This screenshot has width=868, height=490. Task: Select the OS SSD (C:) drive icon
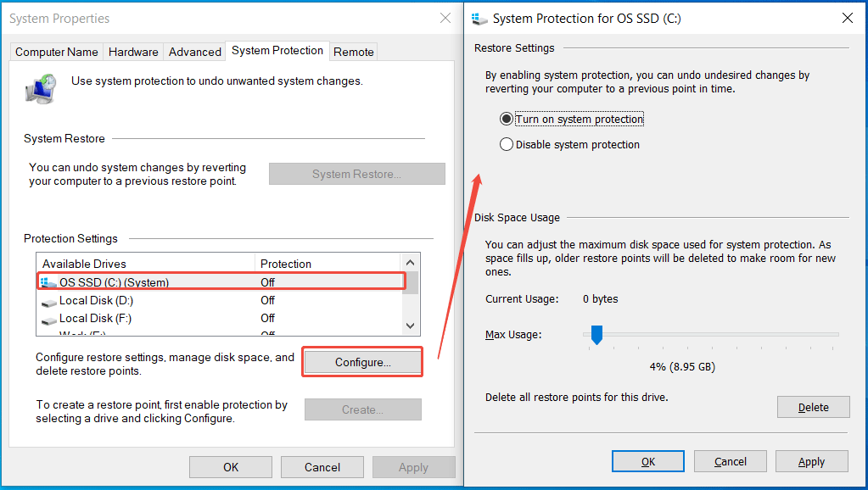[x=47, y=282]
